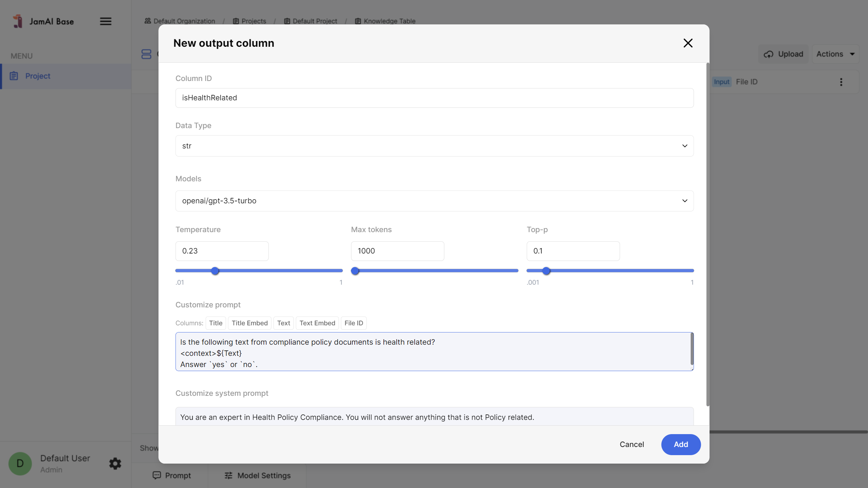Toggle the hamburger sidebar menu
This screenshot has height=488, width=868.
105,21
